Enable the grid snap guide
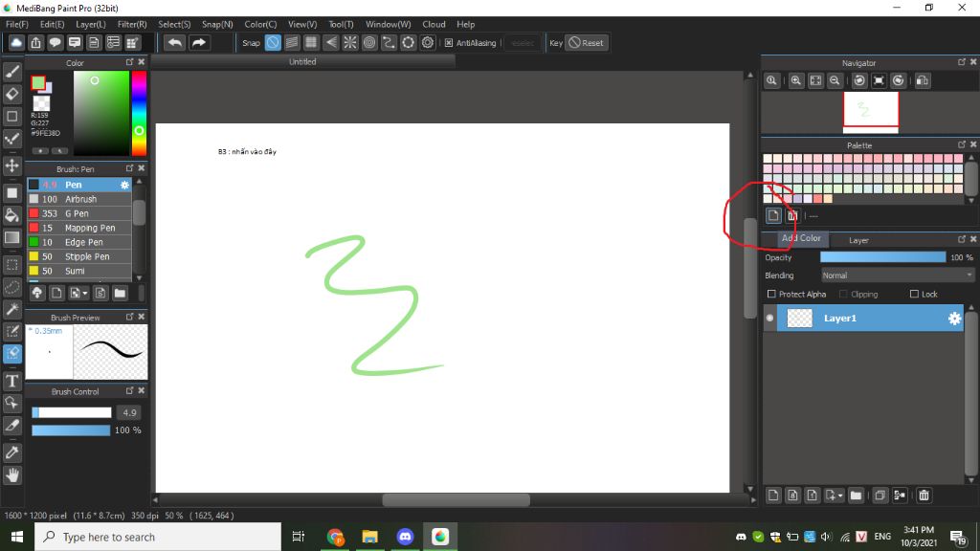 pyautogui.click(x=311, y=42)
